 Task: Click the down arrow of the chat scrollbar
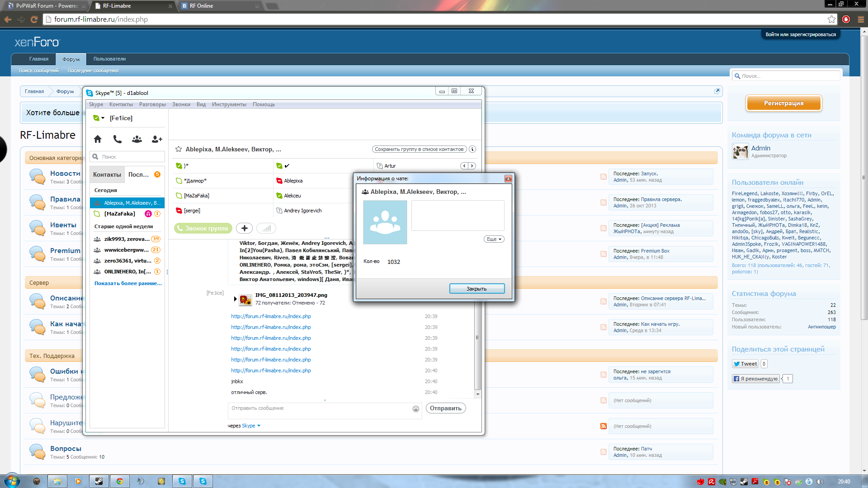click(x=478, y=394)
